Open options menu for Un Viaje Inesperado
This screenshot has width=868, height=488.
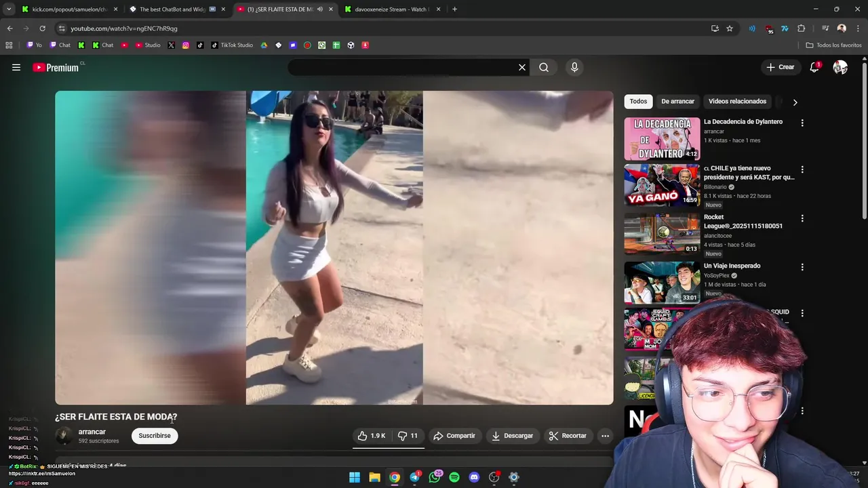click(802, 267)
